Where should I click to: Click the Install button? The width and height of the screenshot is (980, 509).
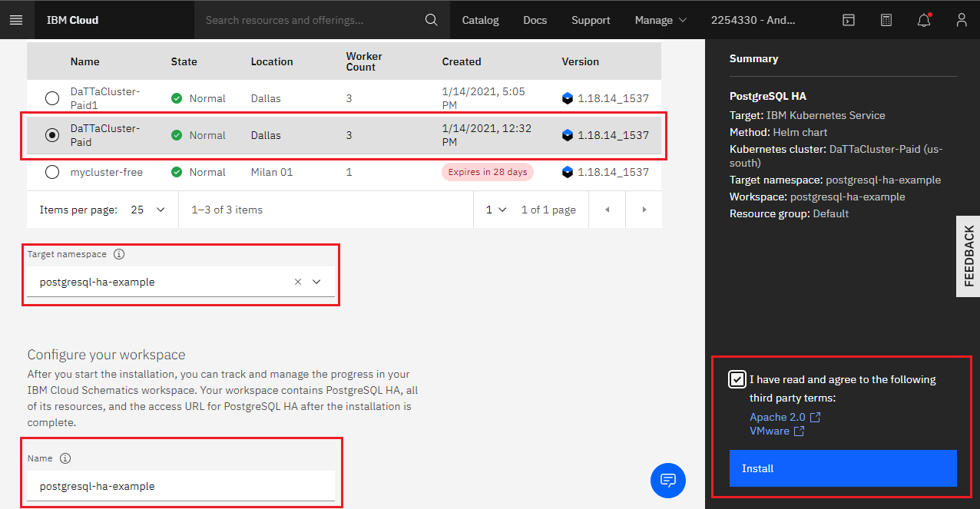click(x=843, y=468)
